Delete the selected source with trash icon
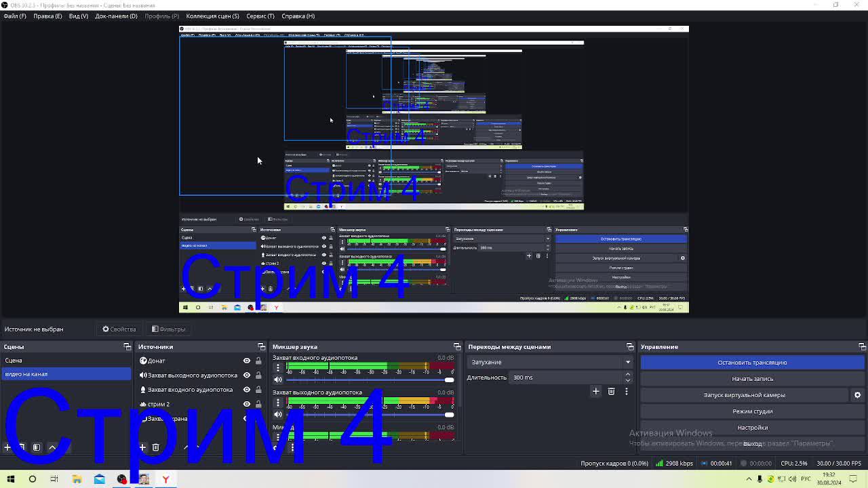868x488 pixels. 156,447
